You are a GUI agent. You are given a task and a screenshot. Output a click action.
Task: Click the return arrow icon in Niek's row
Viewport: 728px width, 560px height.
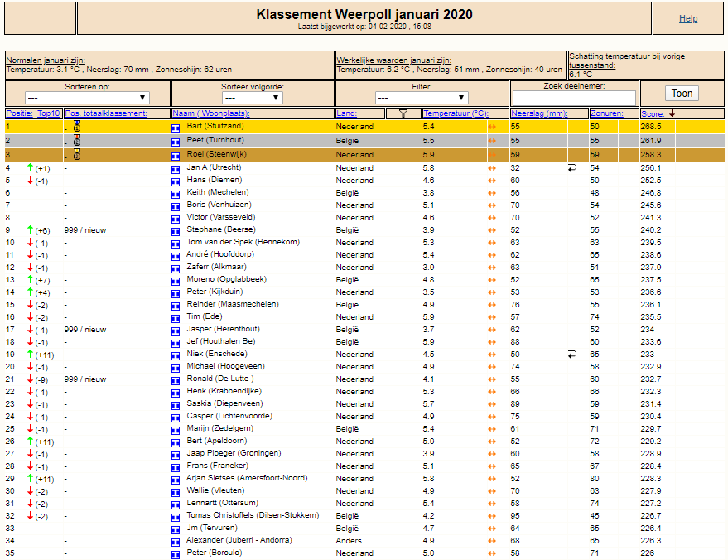pyautogui.click(x=572, y=355)
